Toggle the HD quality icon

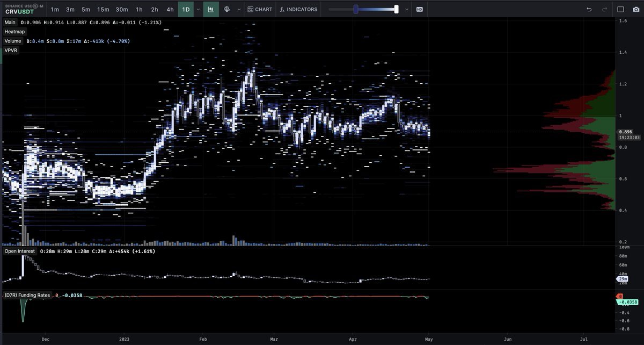click(419, 9)
